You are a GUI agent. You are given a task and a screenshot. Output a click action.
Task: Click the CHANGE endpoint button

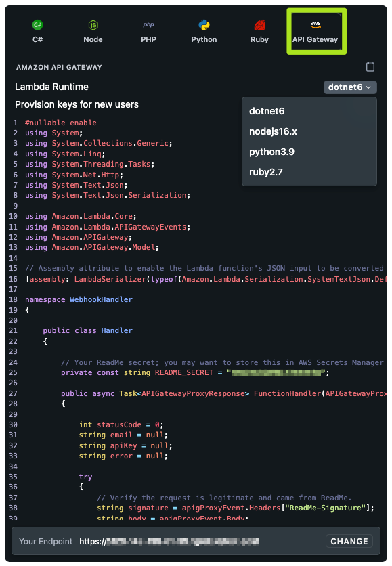[x=349, y=541]
